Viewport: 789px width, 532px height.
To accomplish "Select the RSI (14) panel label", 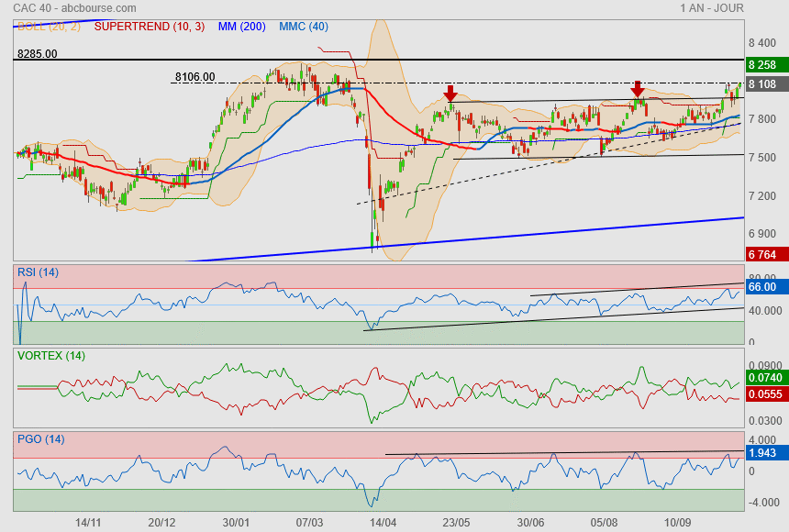I will (39, 272).
